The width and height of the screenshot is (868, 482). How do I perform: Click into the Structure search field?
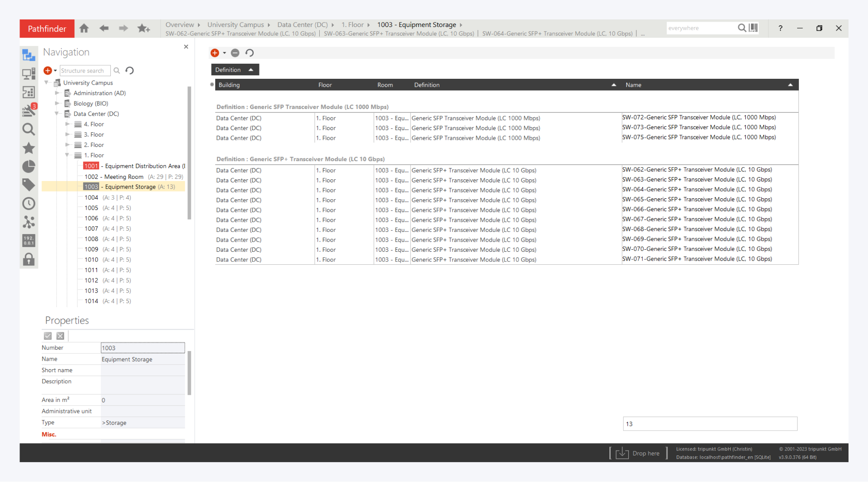point(85,71)
